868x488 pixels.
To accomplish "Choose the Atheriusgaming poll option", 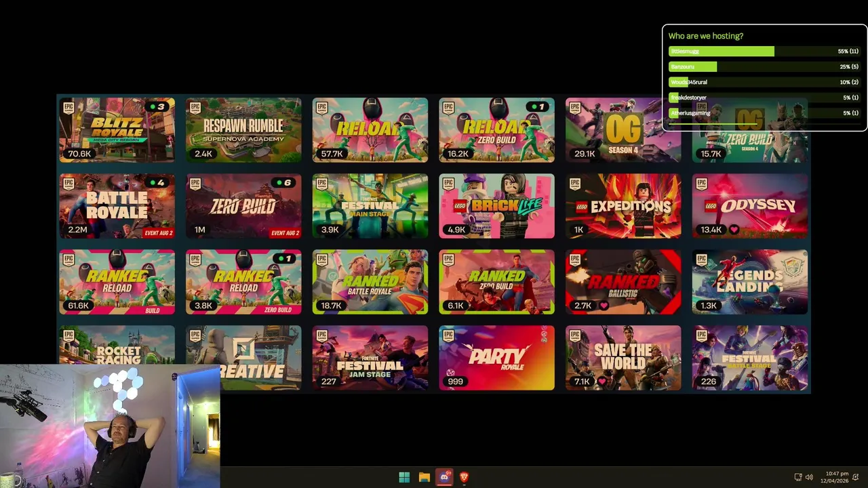I will [764, 113].
